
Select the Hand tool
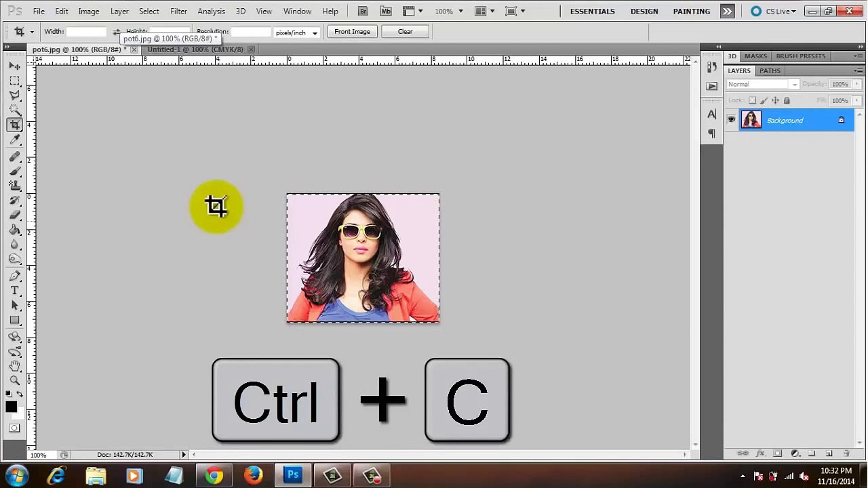tap(14, 366)
